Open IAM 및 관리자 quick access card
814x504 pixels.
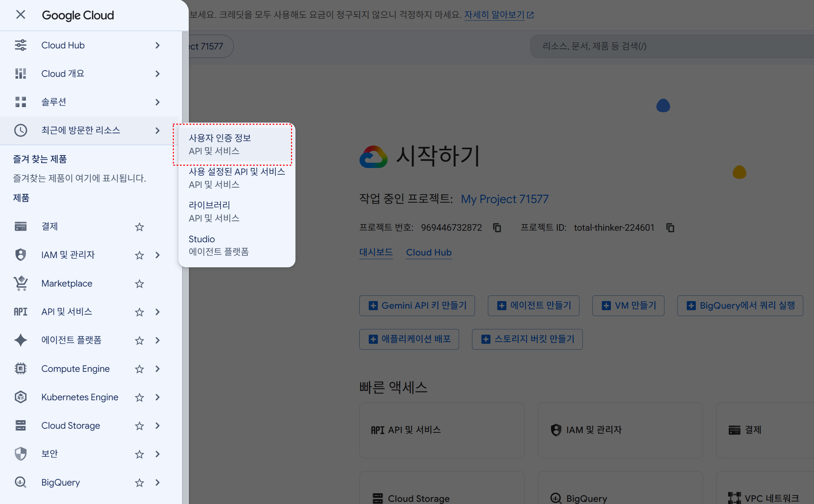point(620,431)
